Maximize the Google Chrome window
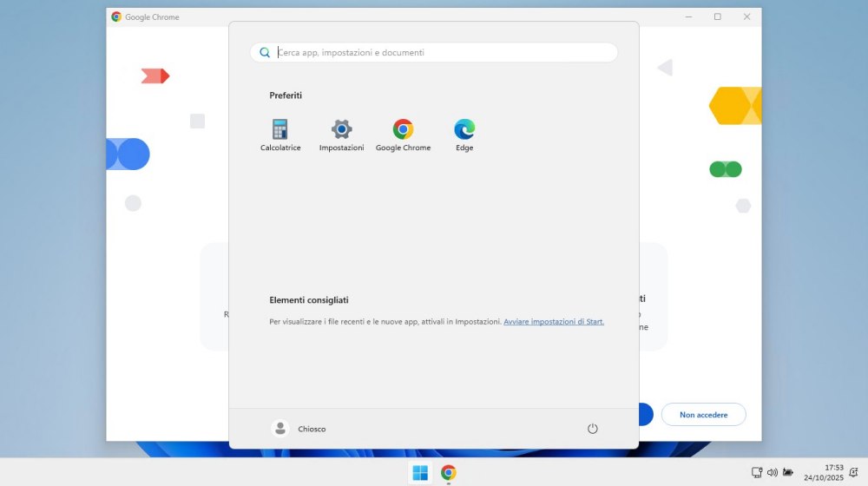The image size is (868, 486). point(717,16)
